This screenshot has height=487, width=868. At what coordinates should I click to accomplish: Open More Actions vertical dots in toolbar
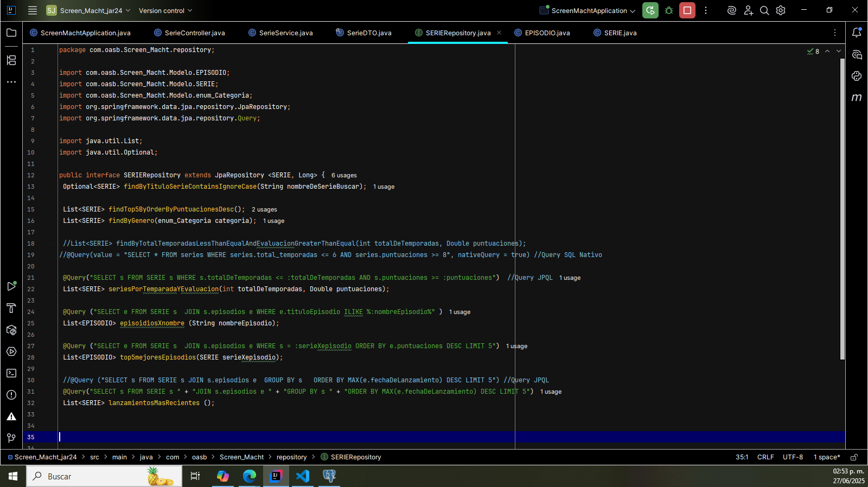coord(706,10)
